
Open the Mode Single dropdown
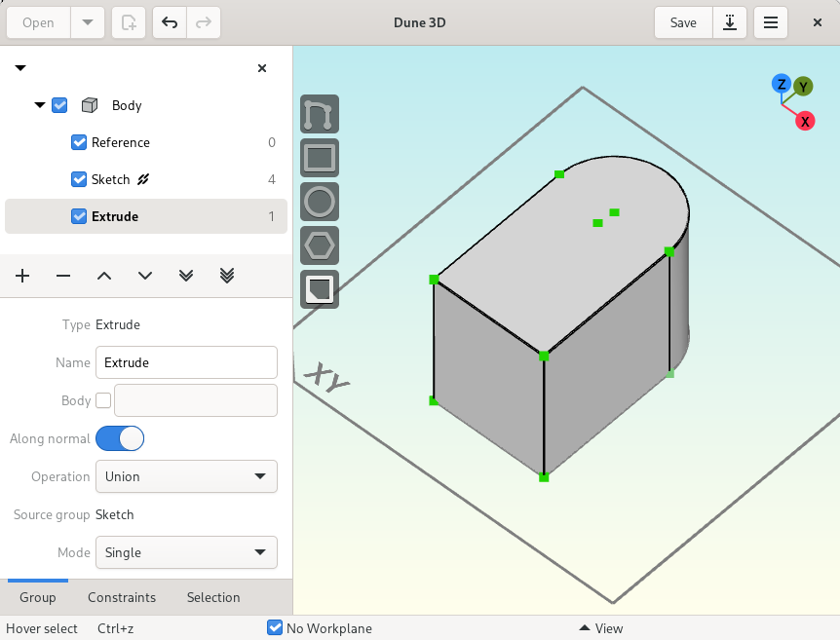tap(186, 552)
